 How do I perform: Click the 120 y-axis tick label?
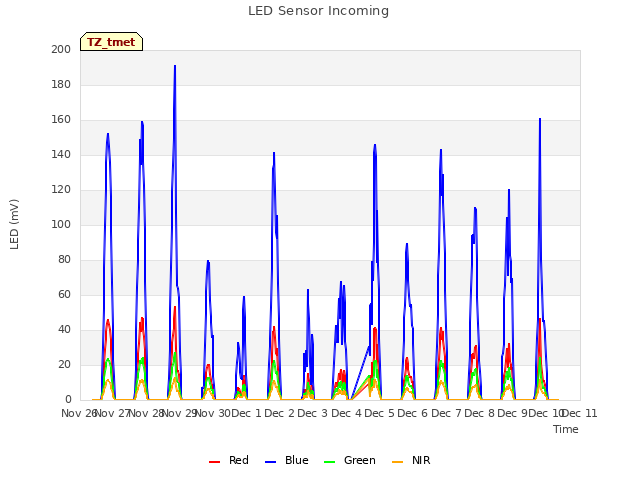click(61, 190)
